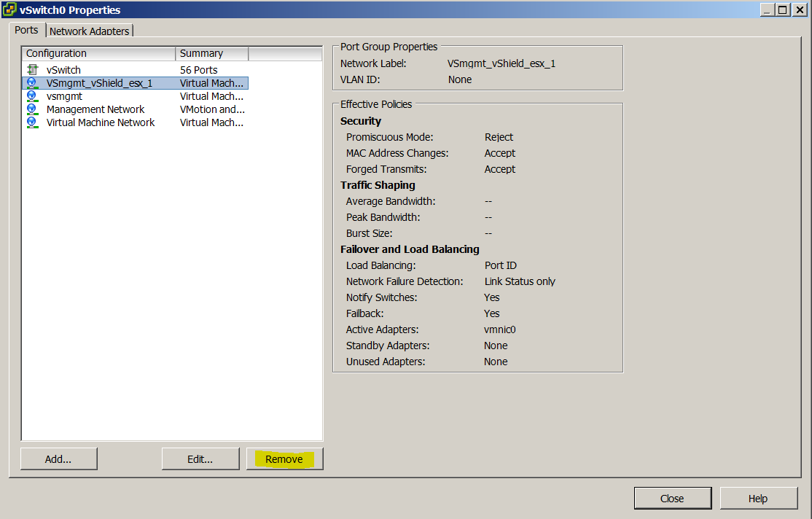Open Help for vSwitch properties

pyautogui.click(x=757, y=499)
